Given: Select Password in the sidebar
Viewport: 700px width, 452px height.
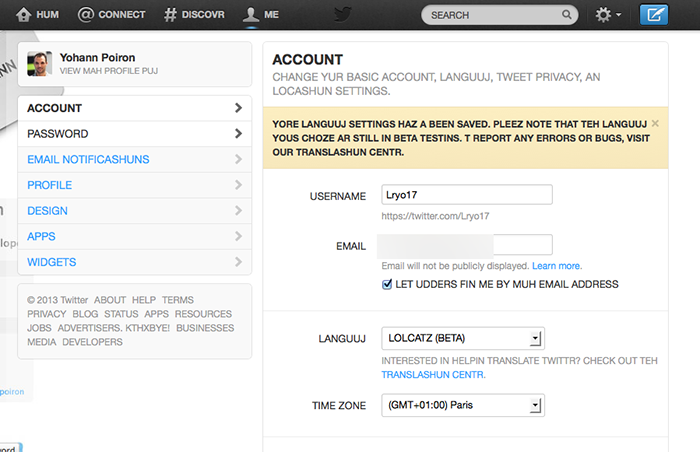Looking at the screenshot, I should click(x=134, y=134).
